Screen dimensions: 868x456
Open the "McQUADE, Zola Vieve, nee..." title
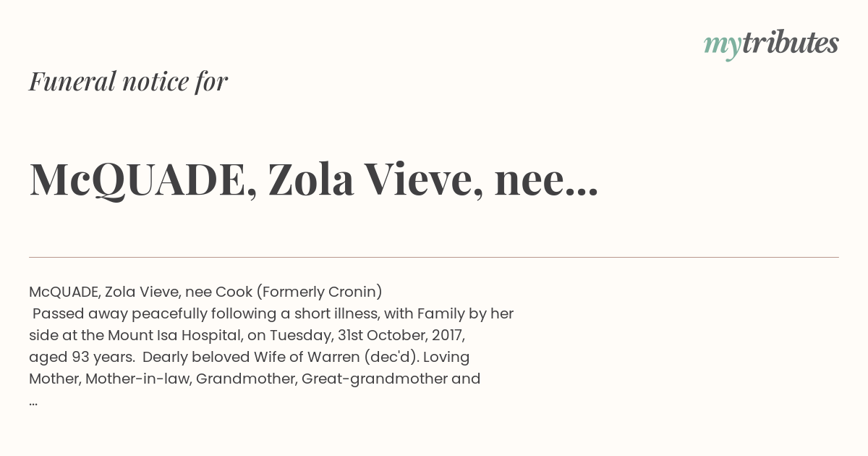pyautogui.click(x=314, y=179)
